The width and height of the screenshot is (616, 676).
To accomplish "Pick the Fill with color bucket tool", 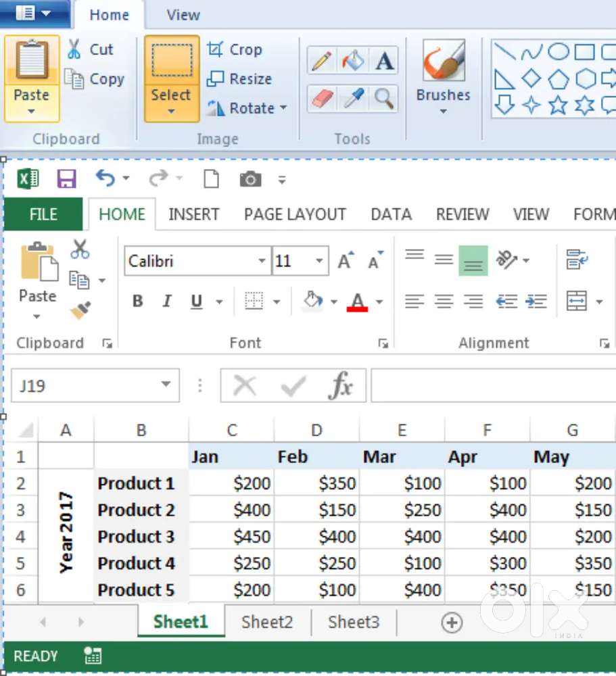I will (x=352, y=62).
